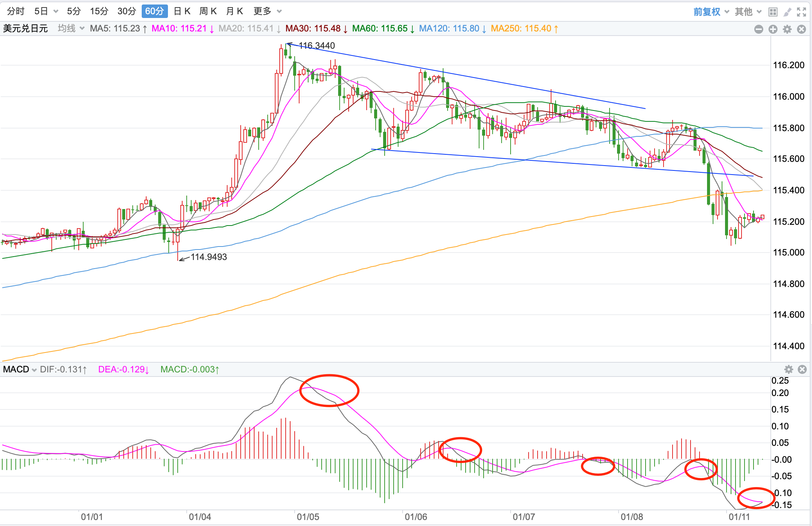Click the MA250 orange legend label
Image resolution: width=812 pixels, height=526 pixels.
[x=524, y=28]
